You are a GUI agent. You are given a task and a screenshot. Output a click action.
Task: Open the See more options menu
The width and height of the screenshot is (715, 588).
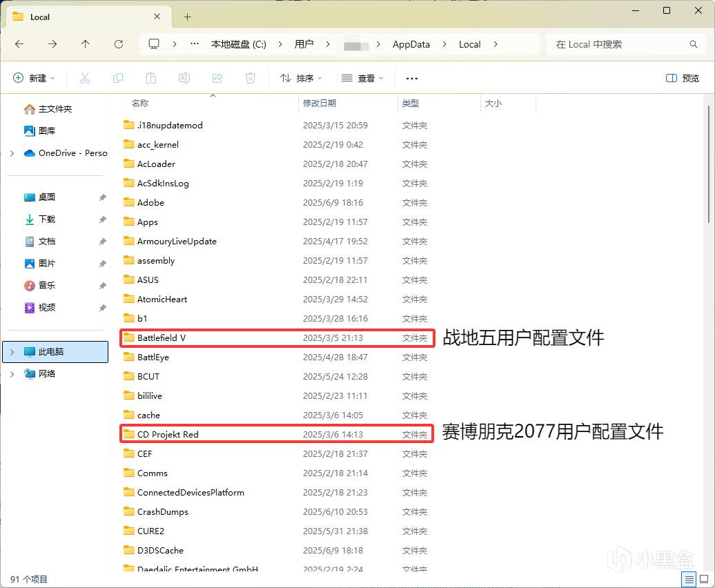click(x=412, y=79)
